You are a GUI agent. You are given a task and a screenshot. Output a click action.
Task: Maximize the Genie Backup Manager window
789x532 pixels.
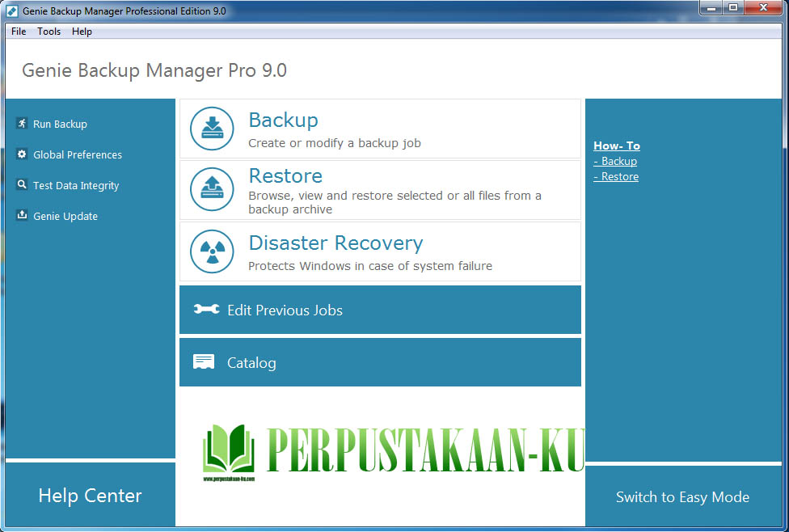(x=733, y=7)
